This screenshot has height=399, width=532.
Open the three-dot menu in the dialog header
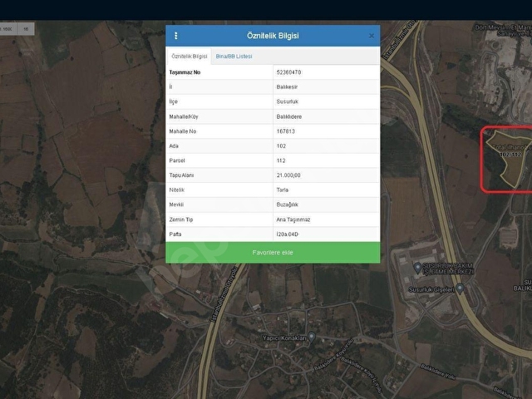(175, 36)
